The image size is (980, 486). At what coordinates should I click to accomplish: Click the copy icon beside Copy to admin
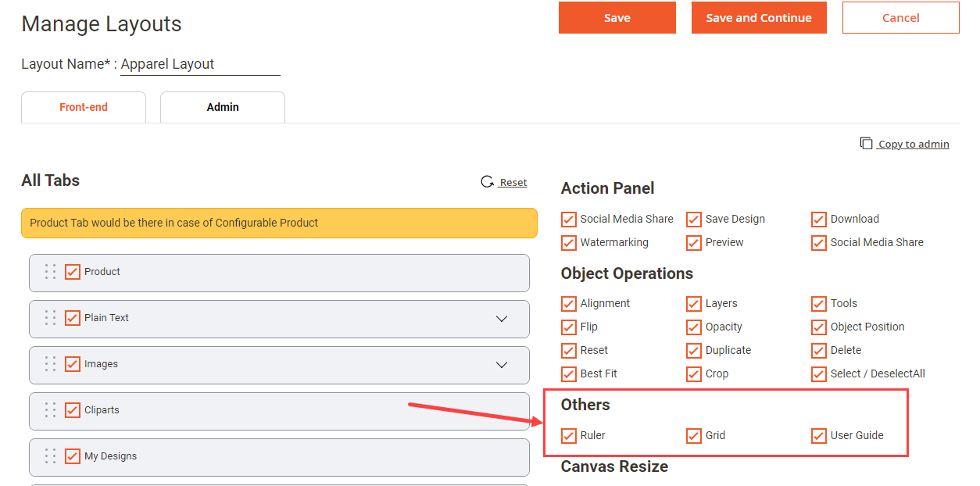click(866, 143)
